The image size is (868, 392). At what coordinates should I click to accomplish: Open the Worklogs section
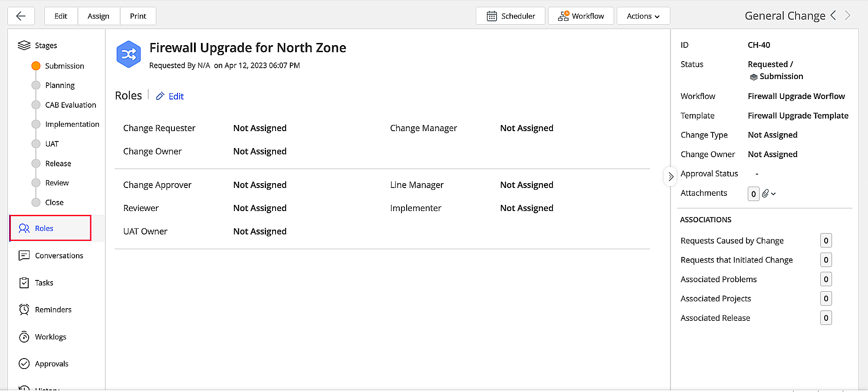click(x=50, y=337)
